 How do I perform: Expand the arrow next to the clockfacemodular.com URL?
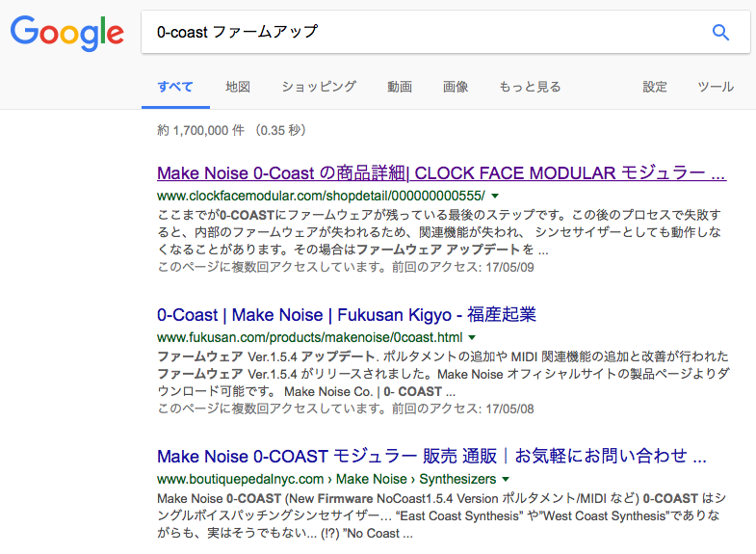pos(495,196)
